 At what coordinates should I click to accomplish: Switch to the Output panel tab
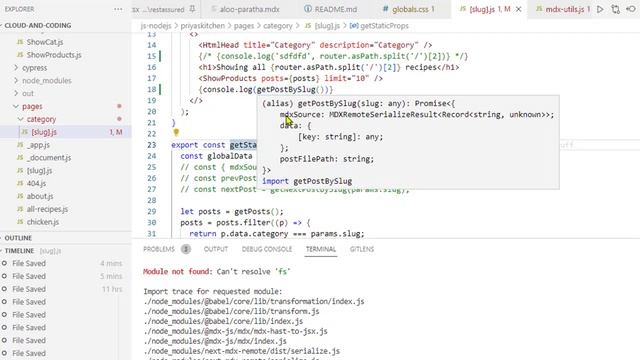(x=216, y=249)
